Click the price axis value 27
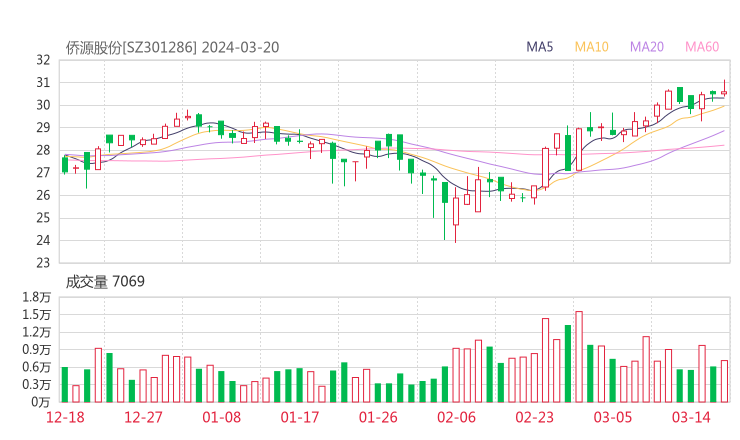This screenshot has height=440, width=740. (x=43, y=173)
